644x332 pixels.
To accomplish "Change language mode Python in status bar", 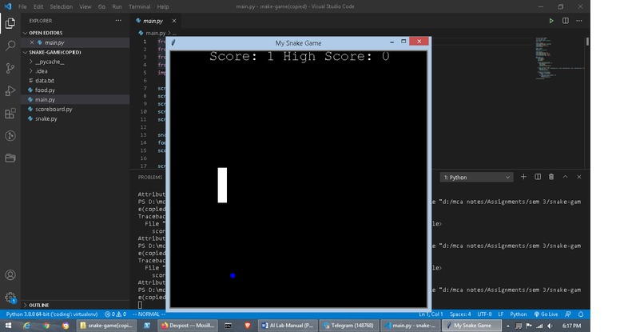I will click(519, 314).
